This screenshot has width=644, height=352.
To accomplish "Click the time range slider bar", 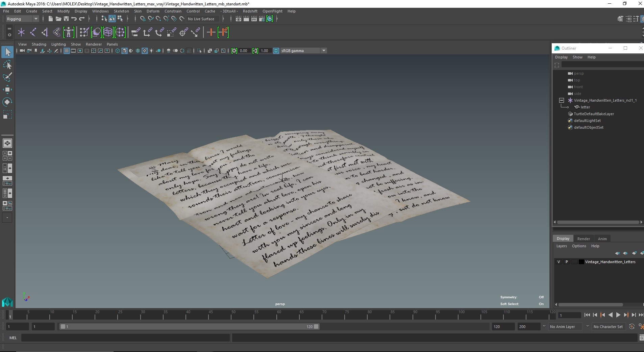I will coord(189,327).
